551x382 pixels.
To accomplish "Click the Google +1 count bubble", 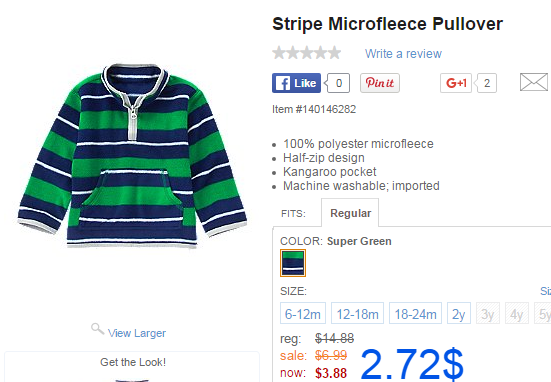I will 486,83.
